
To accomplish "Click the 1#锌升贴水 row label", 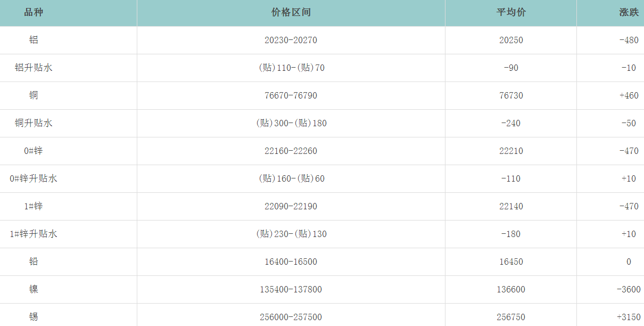I will pyautogui.click(x=34, y=234).
